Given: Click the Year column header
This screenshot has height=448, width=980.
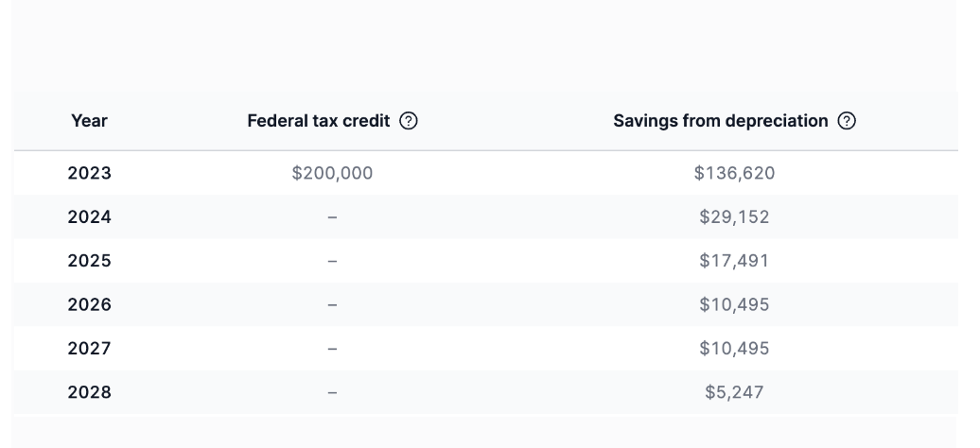Looking at the screenshot, I should point(89,121).
